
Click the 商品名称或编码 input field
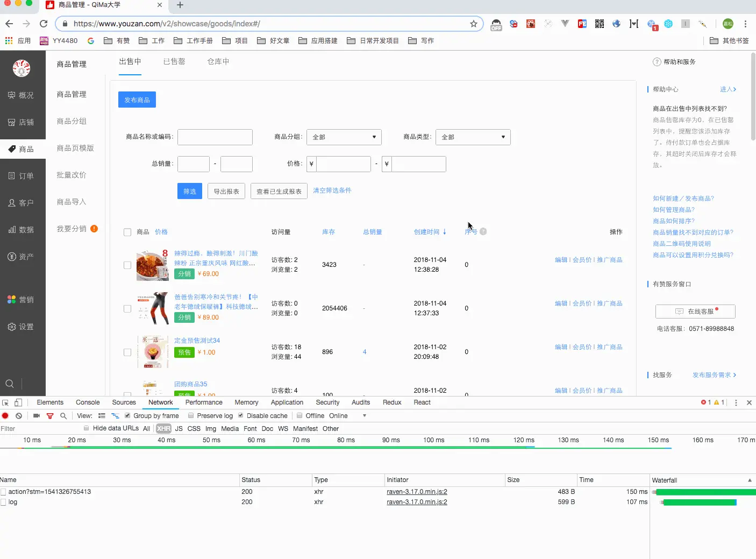pos(215,137)
